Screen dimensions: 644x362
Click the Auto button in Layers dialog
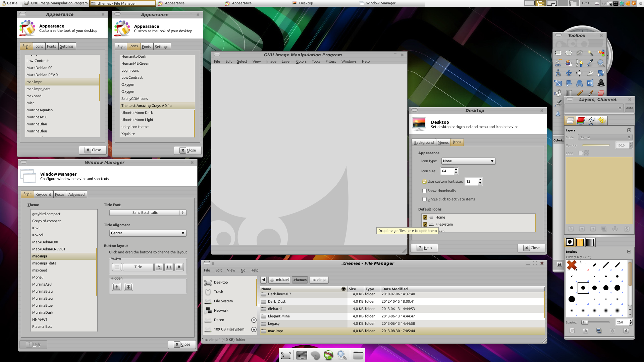[629, 108]
